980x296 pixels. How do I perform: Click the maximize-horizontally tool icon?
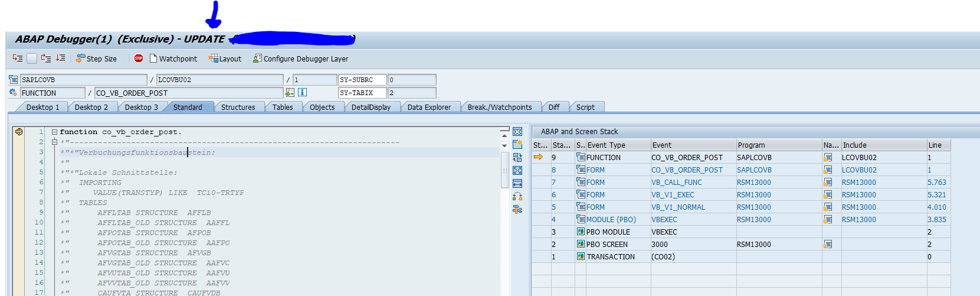coord(517,184)
